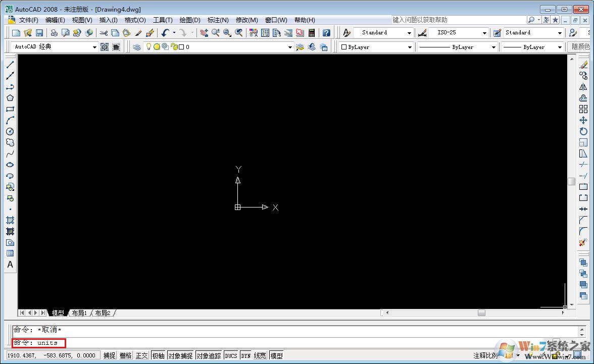Select the Mirror tool
This screenshot has height=364, width=594.
(583, 87)
